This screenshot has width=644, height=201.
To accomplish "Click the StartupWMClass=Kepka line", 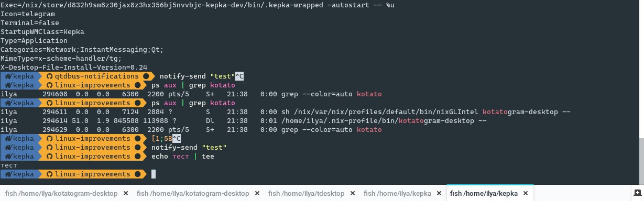I will [x=42, y=31].
